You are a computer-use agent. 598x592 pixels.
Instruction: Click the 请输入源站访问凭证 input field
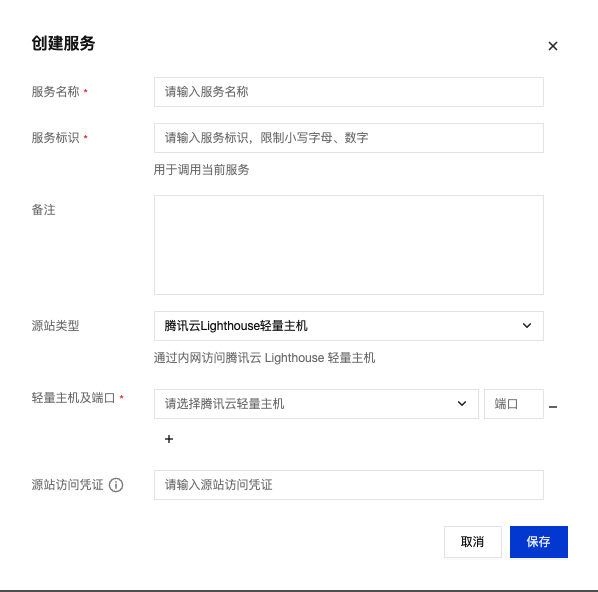click(349, 485)
